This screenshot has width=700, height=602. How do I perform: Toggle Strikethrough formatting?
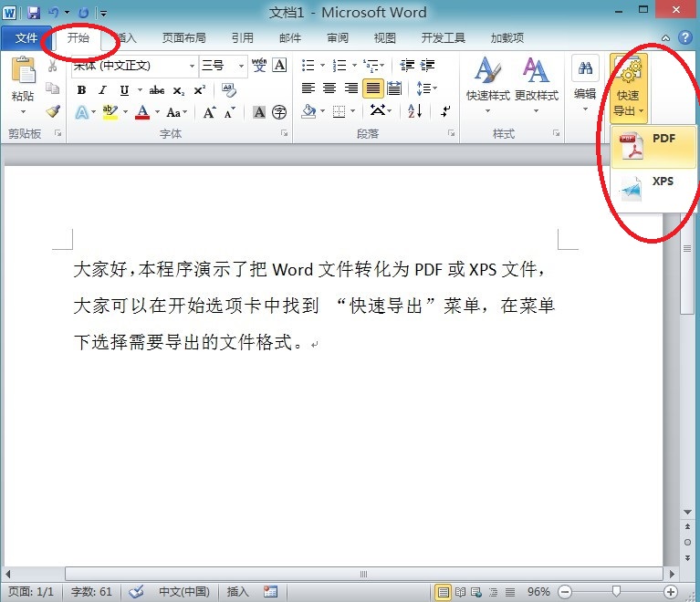click(x=157, y=90)
